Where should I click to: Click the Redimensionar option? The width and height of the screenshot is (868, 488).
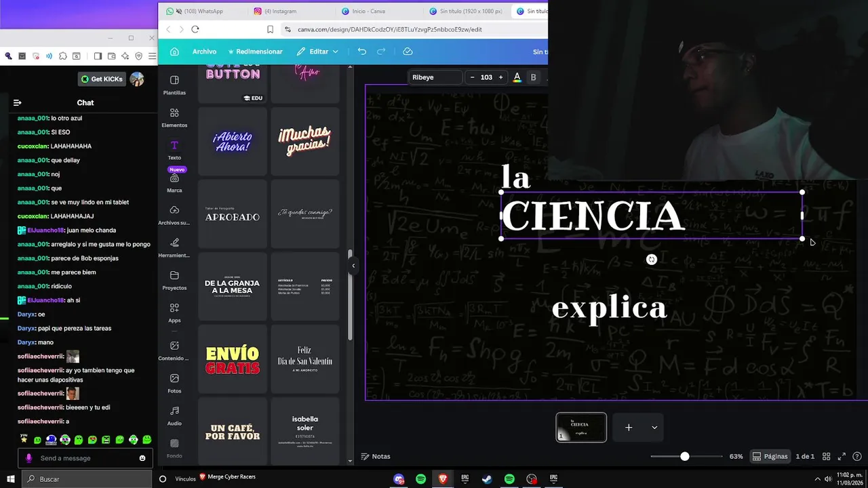256,52
